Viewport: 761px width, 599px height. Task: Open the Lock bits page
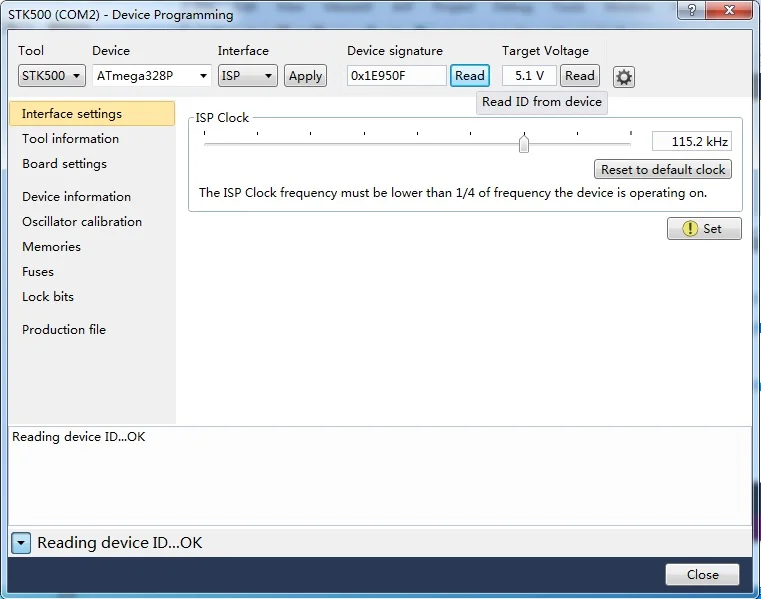click(48, 297)
